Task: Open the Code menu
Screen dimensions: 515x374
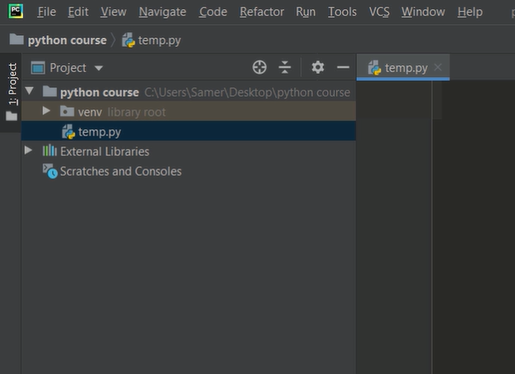Action: [x=213, y=12]
